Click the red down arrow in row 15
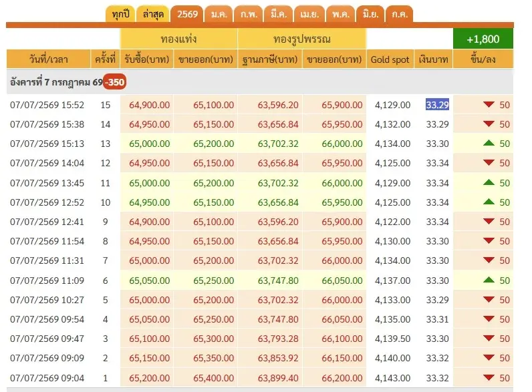 pyautogui.click(x=489, y=104)
